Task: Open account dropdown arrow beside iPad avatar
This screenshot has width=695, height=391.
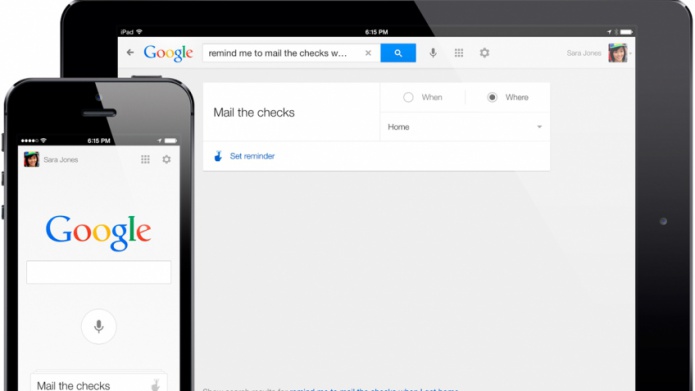Action: (x=630, y=54)
